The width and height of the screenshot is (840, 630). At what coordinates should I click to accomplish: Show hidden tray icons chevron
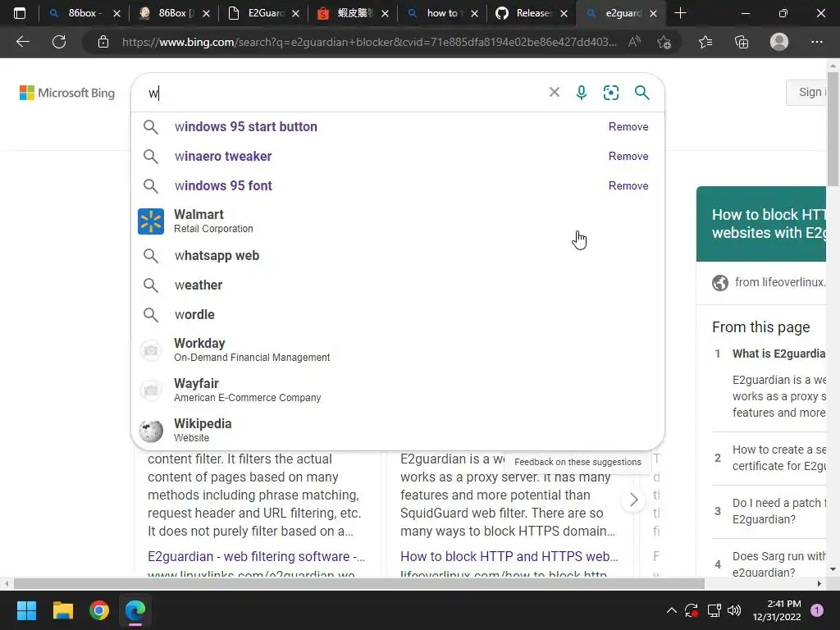tap(671, 610)
